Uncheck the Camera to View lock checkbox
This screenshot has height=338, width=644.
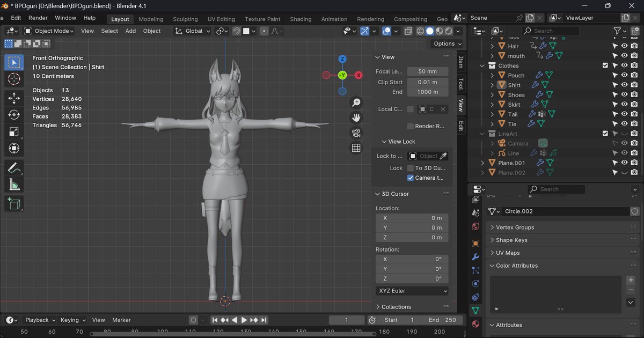(x=410, y=178)
